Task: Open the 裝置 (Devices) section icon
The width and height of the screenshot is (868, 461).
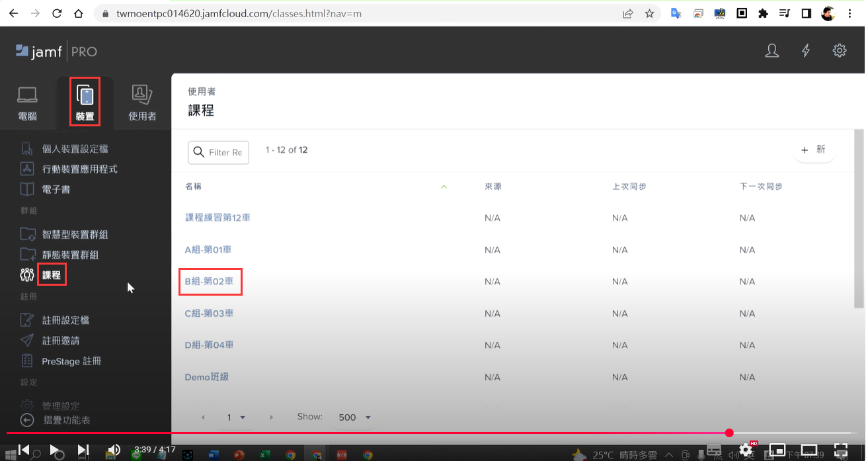Action: 85,96
